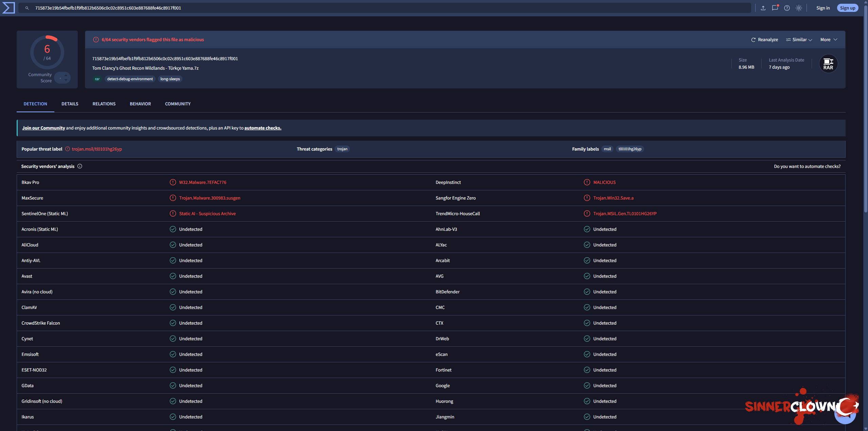Viewport: 868px width, 431px height.
Task: Expand the Similar dropdown
Action: 799,39
